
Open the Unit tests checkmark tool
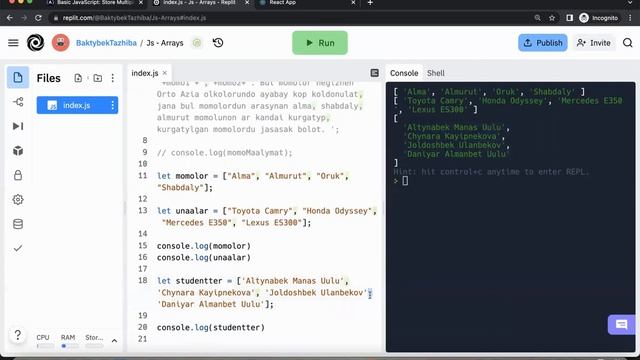click(x=18, y=248)
